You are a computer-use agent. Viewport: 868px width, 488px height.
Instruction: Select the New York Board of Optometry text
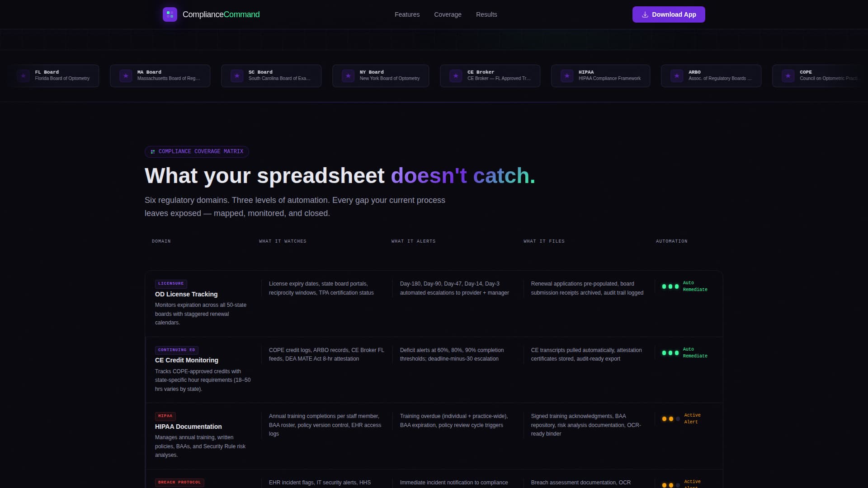(390, 79)
